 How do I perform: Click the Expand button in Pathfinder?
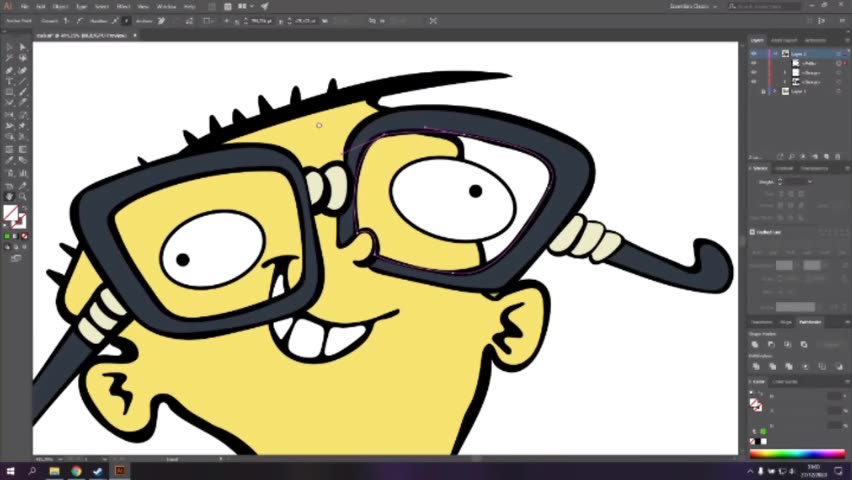point(831,344)
